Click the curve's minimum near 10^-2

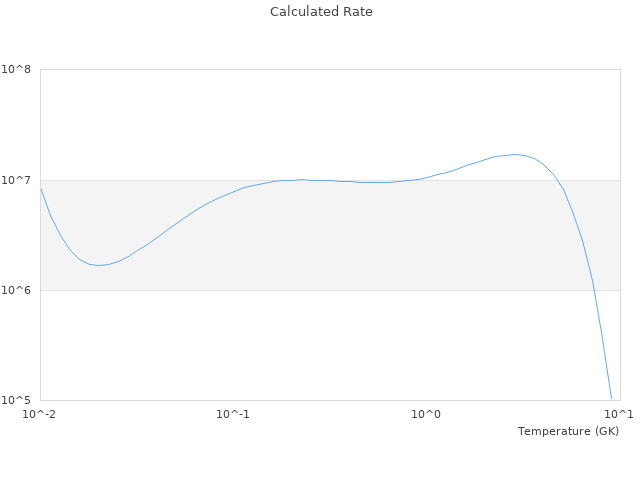click(98, 265)
